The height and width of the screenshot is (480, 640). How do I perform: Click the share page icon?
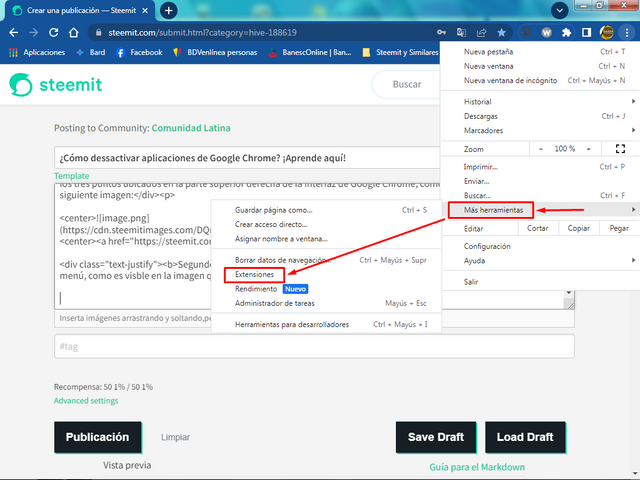pyautogui.click(x=481, y=33)
